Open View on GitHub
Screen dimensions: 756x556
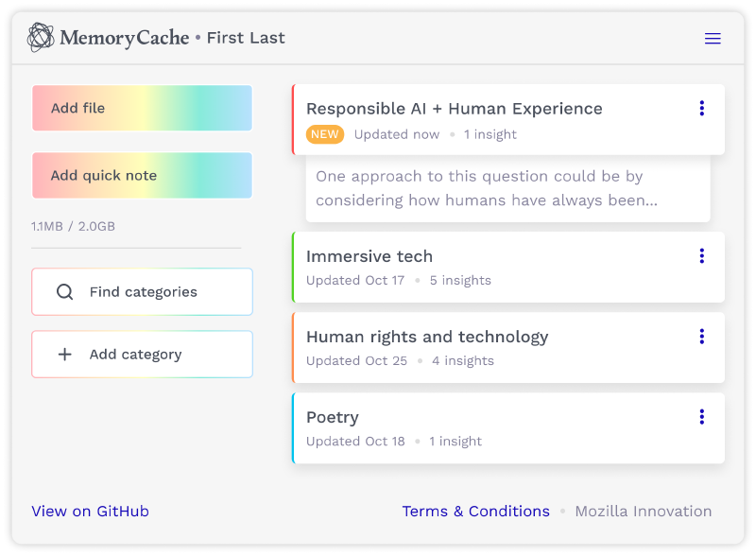(x=90, y=511)
